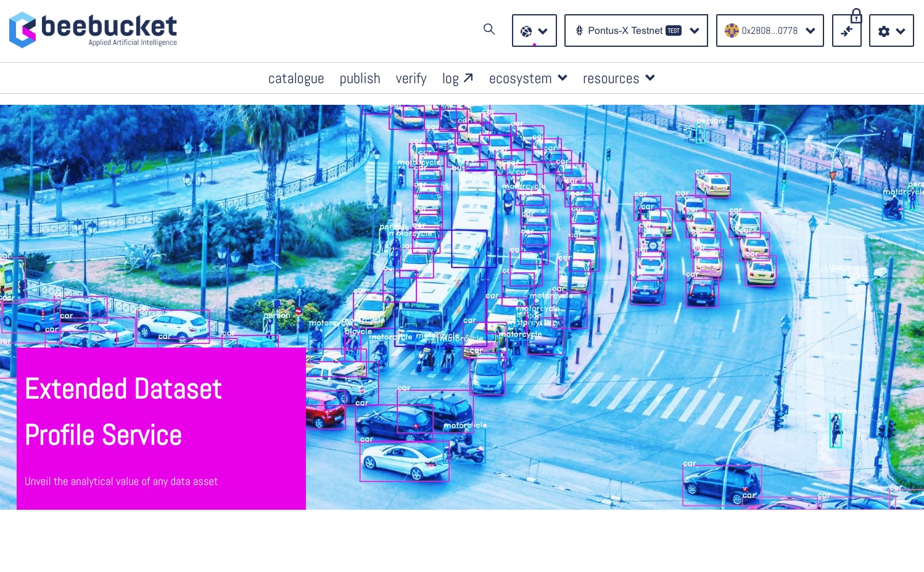Open the verify page
This screenshot has height=572, width=924.
click(x=411, y=78)
